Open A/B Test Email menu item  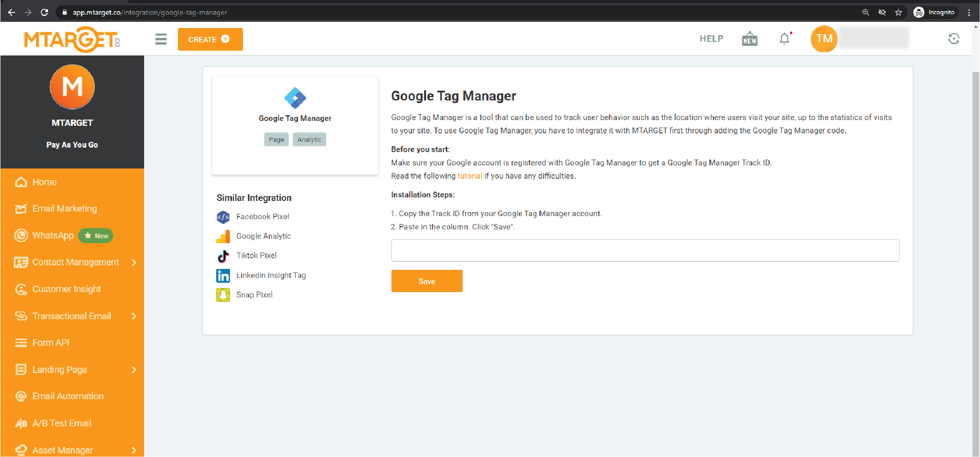pos(62,423)
